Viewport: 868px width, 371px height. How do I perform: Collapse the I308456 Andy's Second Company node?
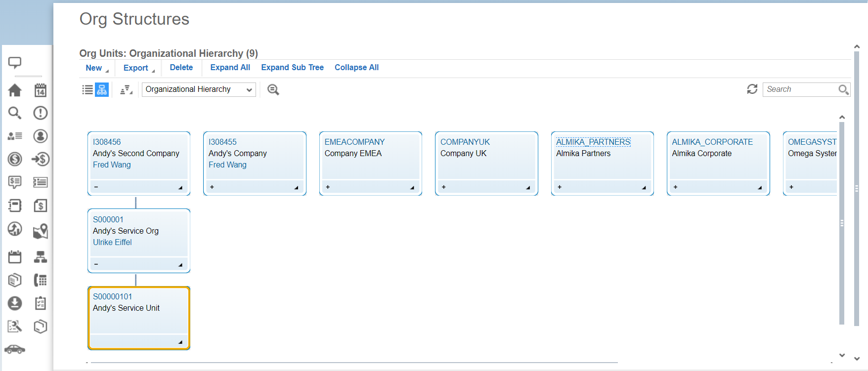tap(96, 187)
